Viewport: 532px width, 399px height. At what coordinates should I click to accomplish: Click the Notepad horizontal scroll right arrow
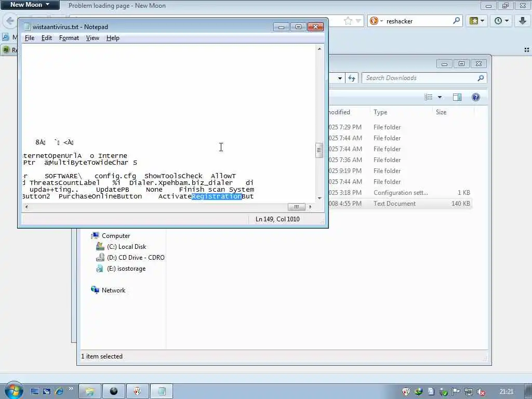pyautogui.click(x=310, y=207)
